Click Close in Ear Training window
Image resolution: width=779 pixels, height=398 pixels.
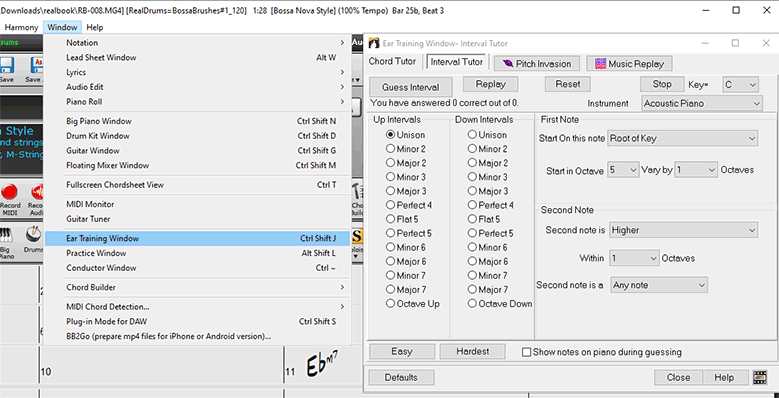(x=678, y=377)
